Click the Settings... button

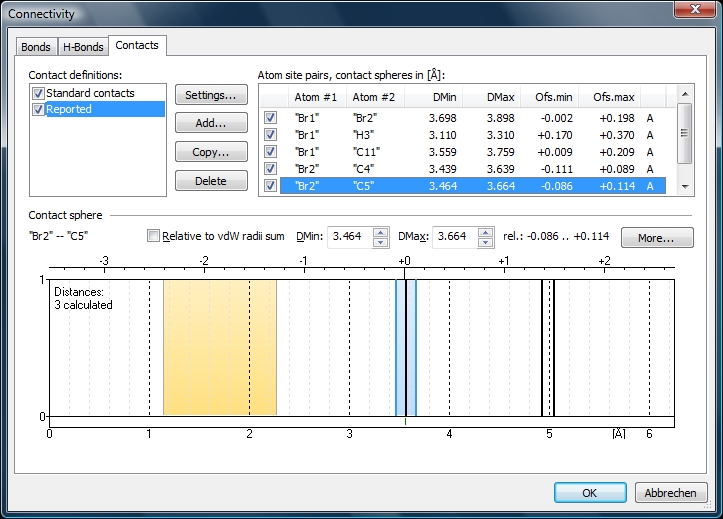click(211, 95)
